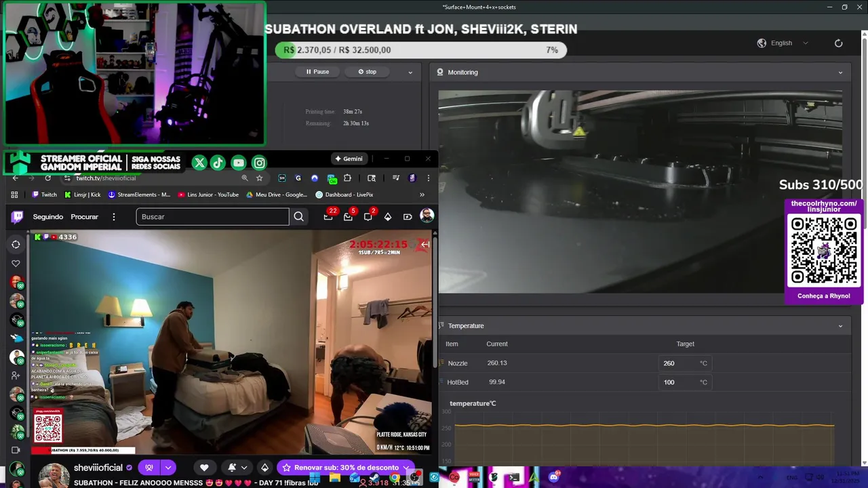Expand the printer control panel chevron
The width and height of the screenshot is (868, 488).
(410, 72)
